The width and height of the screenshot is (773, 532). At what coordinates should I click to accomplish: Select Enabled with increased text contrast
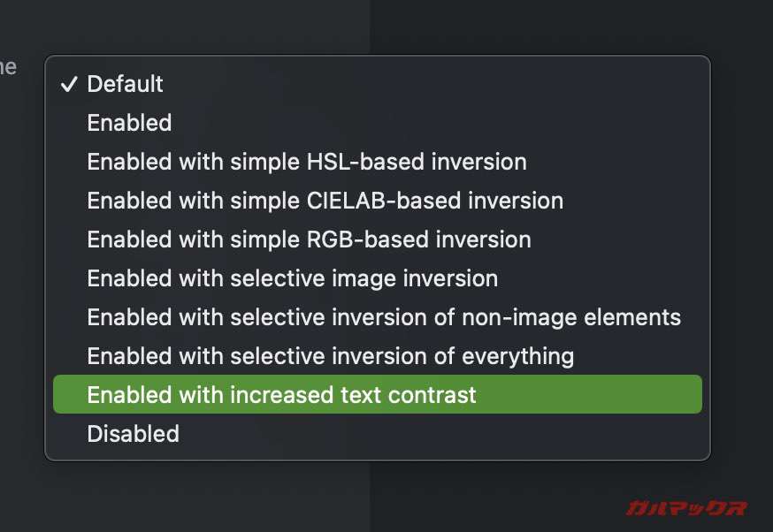point(281,394)
